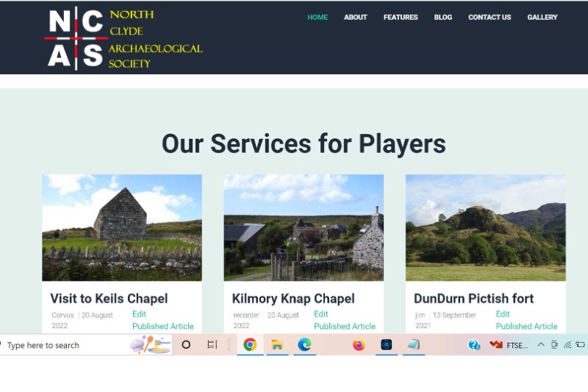This screenshot has width=588, height=392.
Task: Open the Kilmory Knap Chapel photo
Action: (x=304, y=227)
